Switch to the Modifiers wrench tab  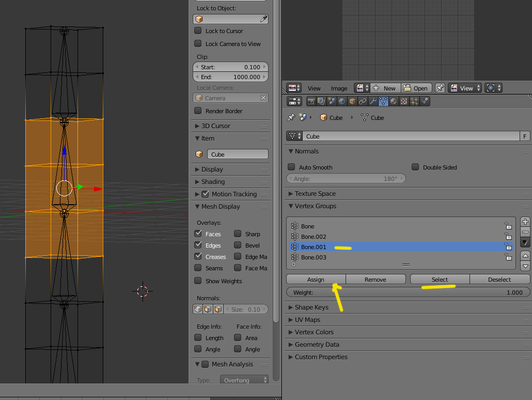tap(373, 101)
